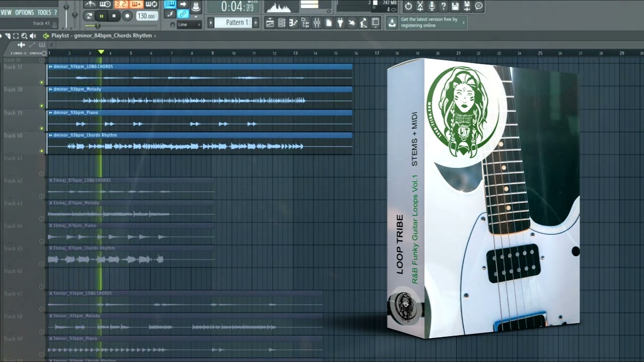This screenshot has height=362, width=644.
Task: Toggle the 3.2.1 countdown before recording
Action: pos(121,5)
